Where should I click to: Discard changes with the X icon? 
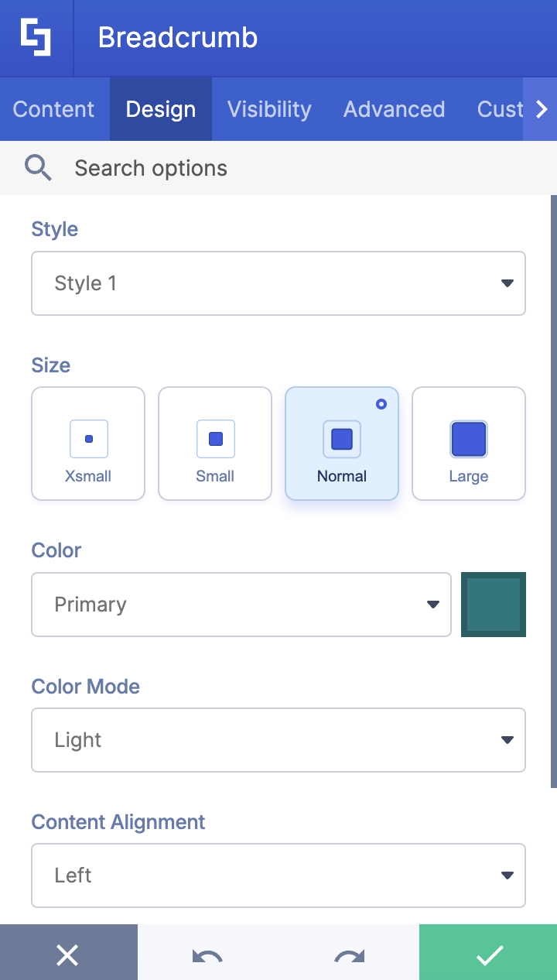(68, 954)
